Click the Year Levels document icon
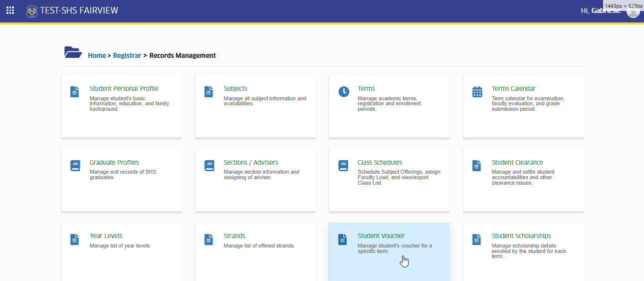 pos(74,240)
